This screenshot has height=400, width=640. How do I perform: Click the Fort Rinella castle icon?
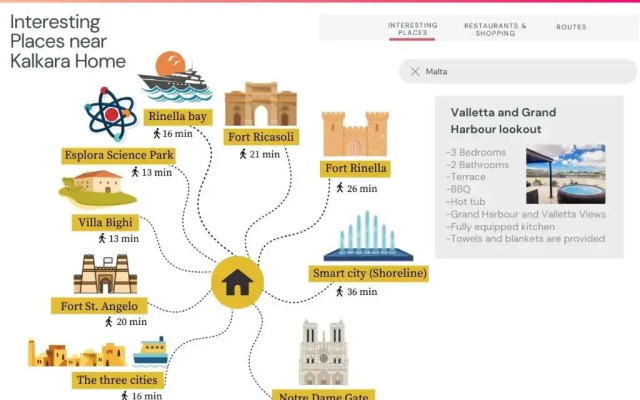point(355,134)
